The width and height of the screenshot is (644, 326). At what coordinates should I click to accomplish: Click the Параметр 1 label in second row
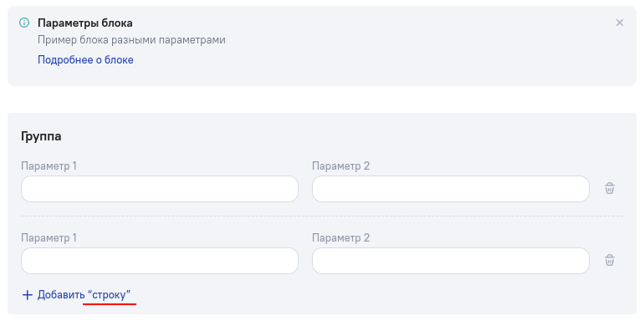pos(49,237)
